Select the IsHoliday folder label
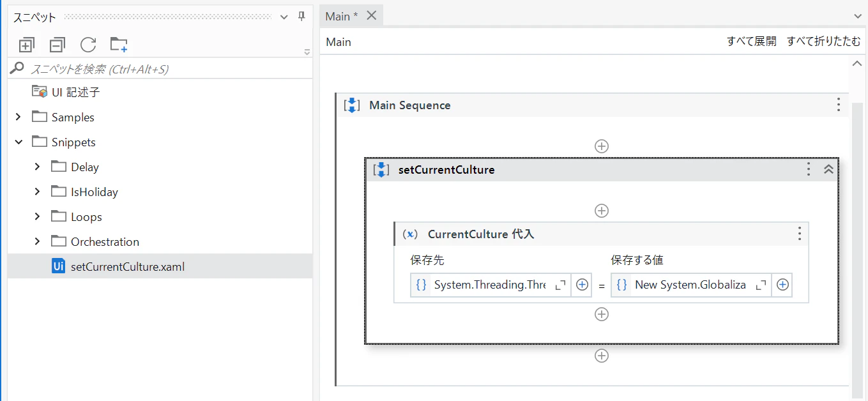868x401 pixels. pyautogui.click(x=95, y=192)
